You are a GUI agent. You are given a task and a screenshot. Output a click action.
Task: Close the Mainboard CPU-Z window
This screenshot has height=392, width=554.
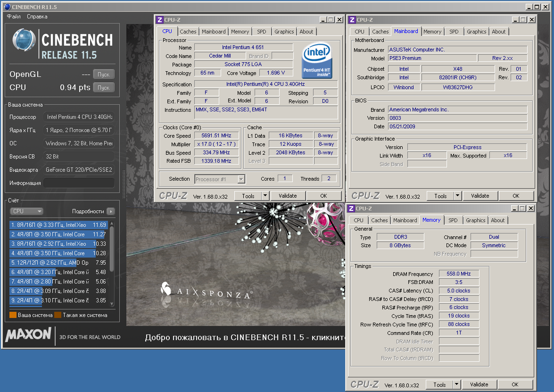[531, 20]
